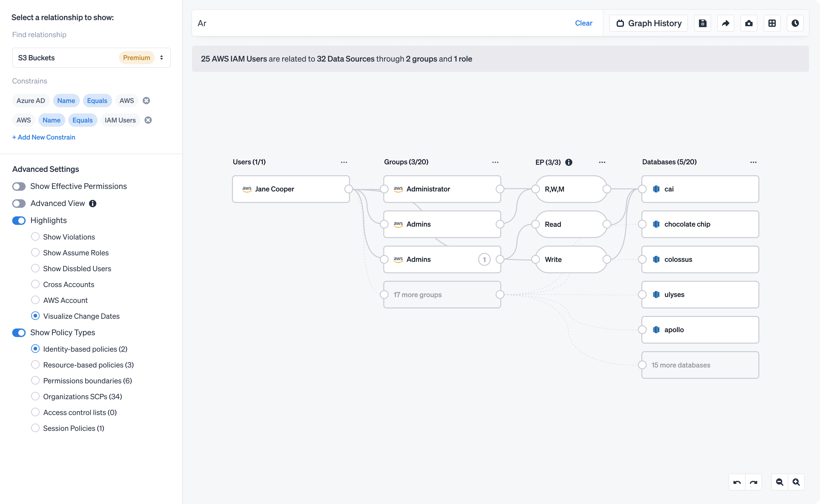
Task: Click the Equals chip in Azure AD constraint
Action: (97, 101)
